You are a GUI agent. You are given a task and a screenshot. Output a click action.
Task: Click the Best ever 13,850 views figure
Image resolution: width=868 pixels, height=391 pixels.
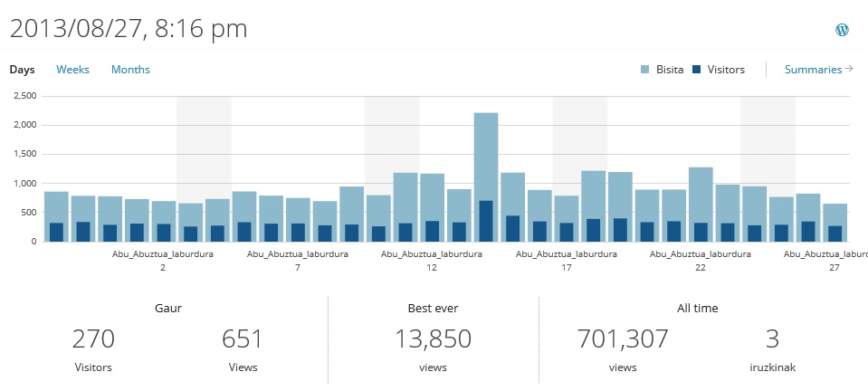[x=433, y=339]
